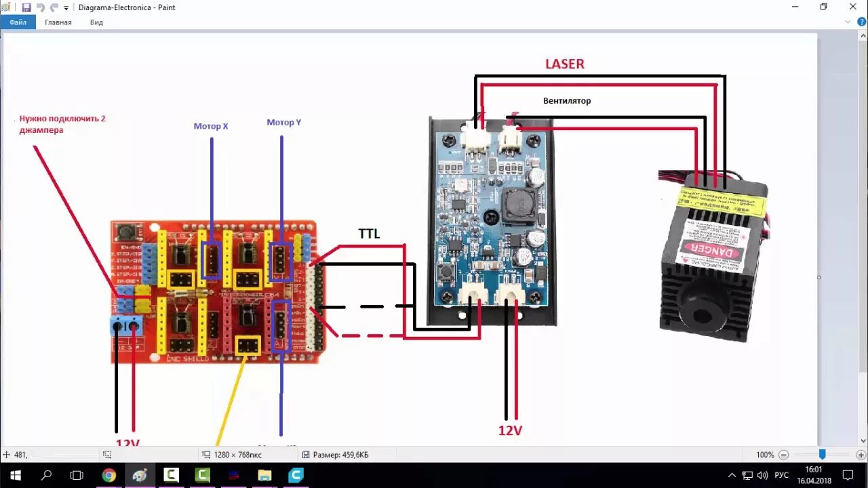Click the red jumper note text
868x488 pixels.
62,124
